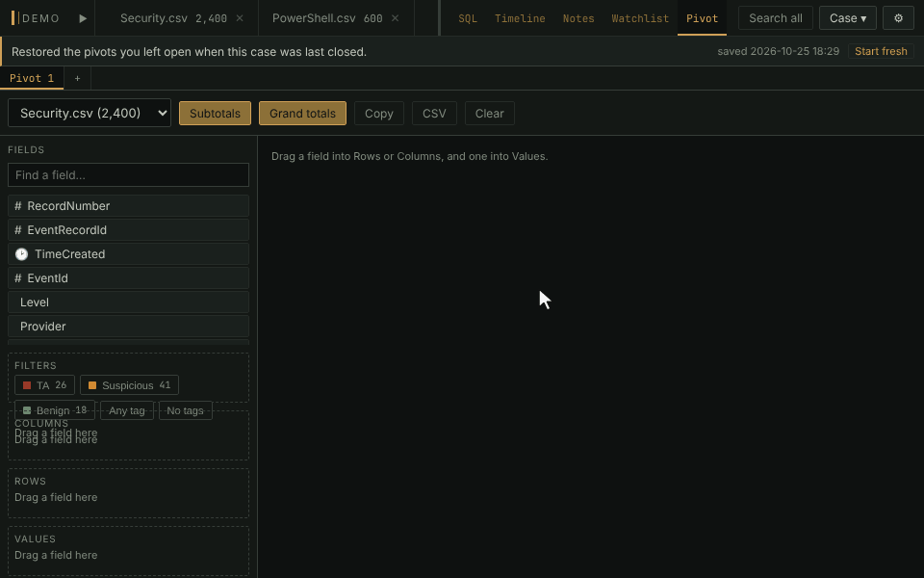This screenshot has height=578, width=924.
Task: Toggle the Suspicious tag filter
Action: (x=129, y=385)
